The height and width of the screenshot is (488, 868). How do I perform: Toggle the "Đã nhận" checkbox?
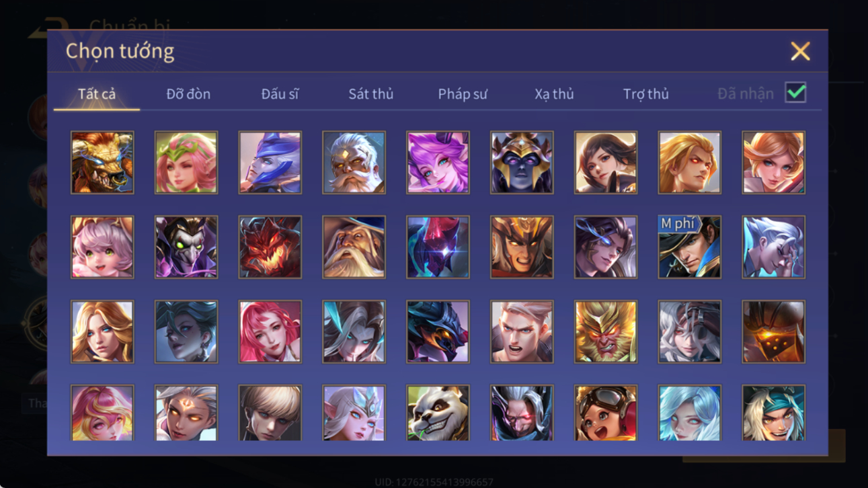[x=795, y=93]
